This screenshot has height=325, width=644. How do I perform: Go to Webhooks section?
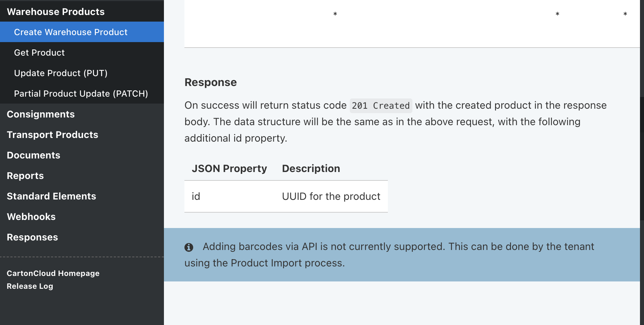31,217
